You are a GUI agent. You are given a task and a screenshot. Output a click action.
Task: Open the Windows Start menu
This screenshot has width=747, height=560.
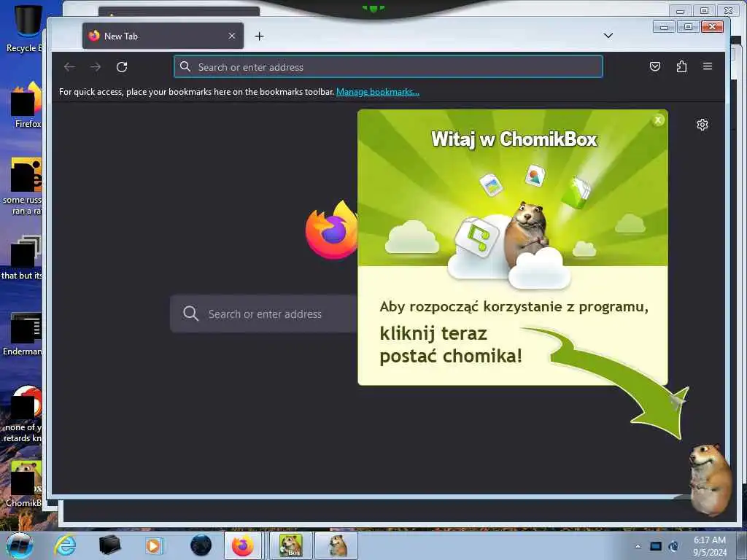click(x=19, y=545)
